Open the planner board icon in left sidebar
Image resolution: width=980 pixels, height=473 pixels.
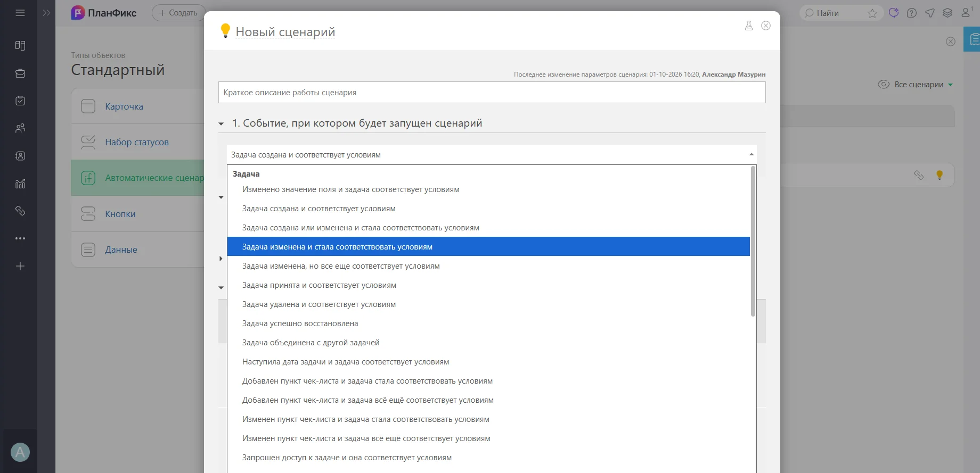coord(20,45)
